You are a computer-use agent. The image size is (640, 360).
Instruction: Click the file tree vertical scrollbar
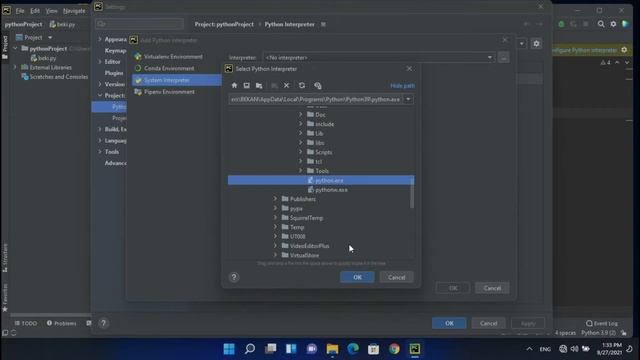[x=412, y=194]
